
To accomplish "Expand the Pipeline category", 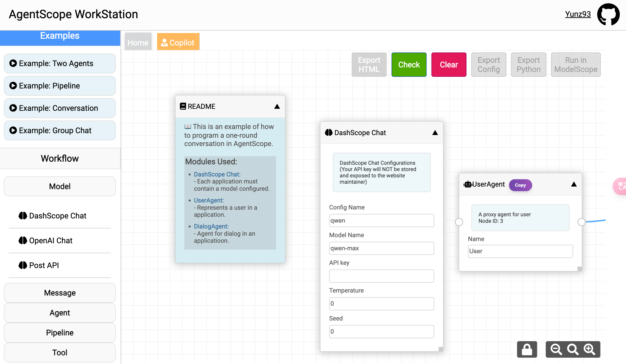I will [60, 332].
